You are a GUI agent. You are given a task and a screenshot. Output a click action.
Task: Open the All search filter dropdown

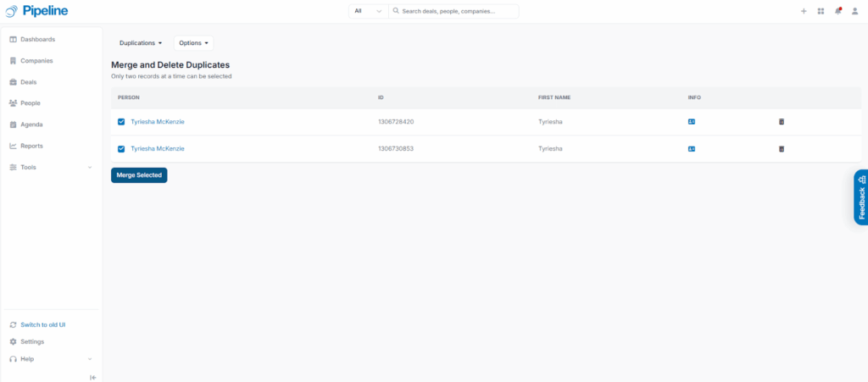[x=368, y=11]
